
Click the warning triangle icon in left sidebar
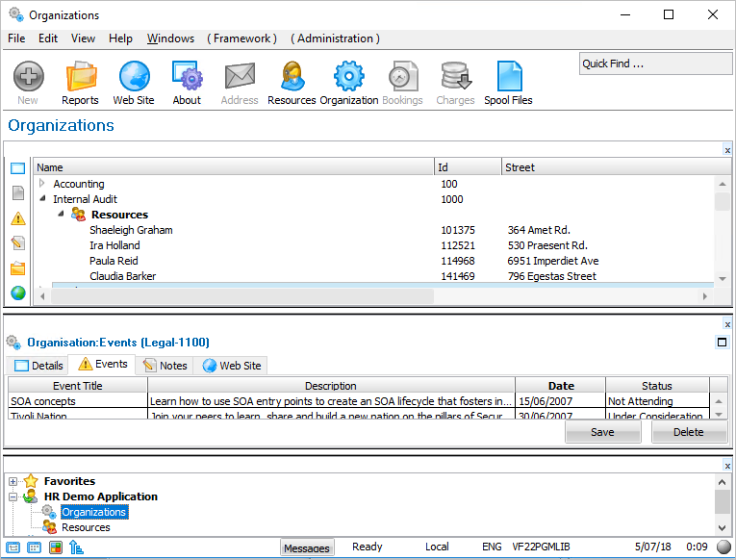pyautogui.click(x=18, y=218)
